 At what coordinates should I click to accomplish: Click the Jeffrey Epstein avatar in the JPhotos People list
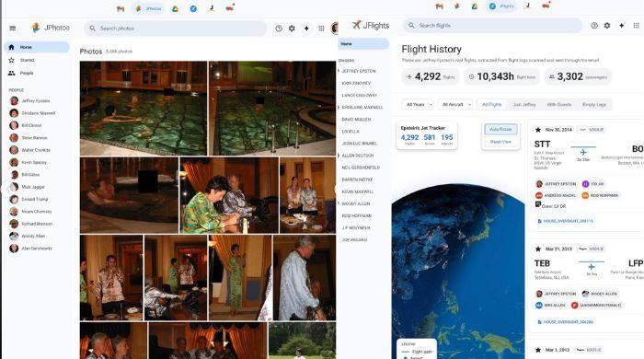click(x=14, y=100)
